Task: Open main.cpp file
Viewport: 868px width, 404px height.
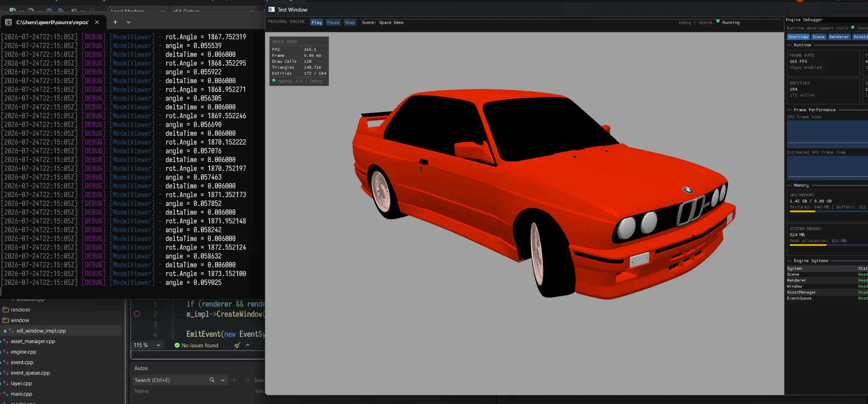Action: (x=21, y=394)
